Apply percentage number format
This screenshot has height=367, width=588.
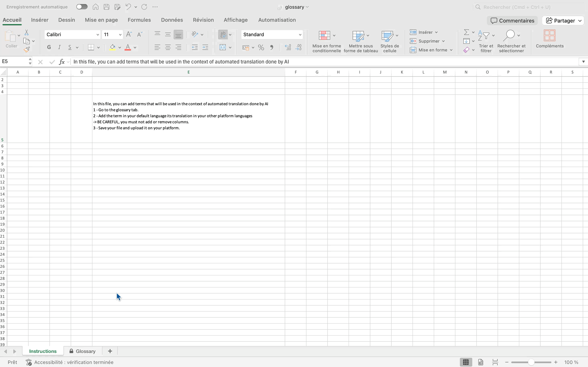point(261,47)
